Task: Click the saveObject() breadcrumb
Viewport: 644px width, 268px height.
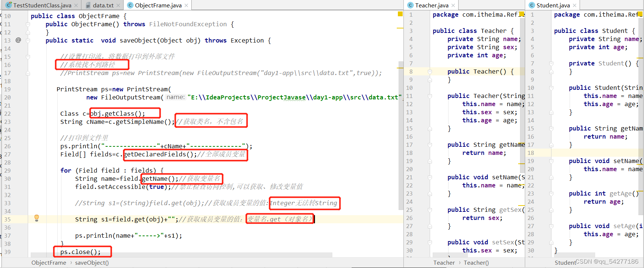Action: [x=92, y=263]
